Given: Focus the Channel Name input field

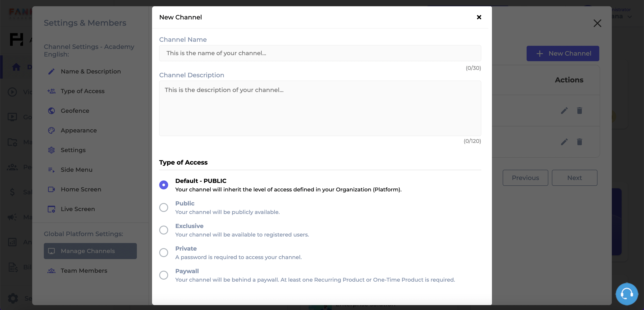Looking at the screenshot, I should [320, 53].
